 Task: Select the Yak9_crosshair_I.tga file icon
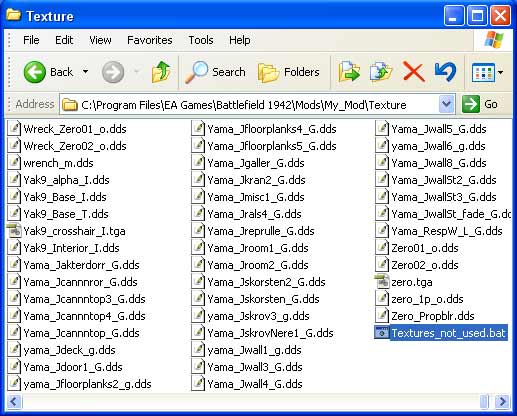point(14,231)
